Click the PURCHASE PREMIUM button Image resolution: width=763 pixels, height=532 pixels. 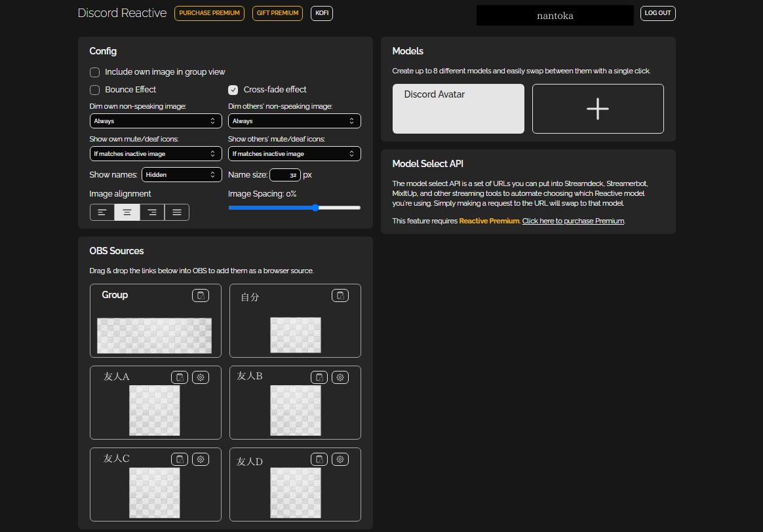click(x=209, y=12)
